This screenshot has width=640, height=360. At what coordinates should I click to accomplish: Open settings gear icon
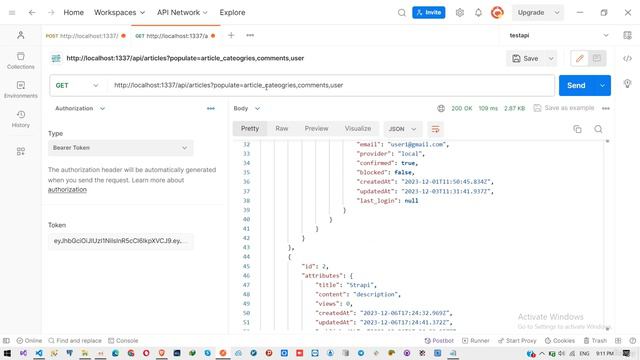click(x=460, y=13)
